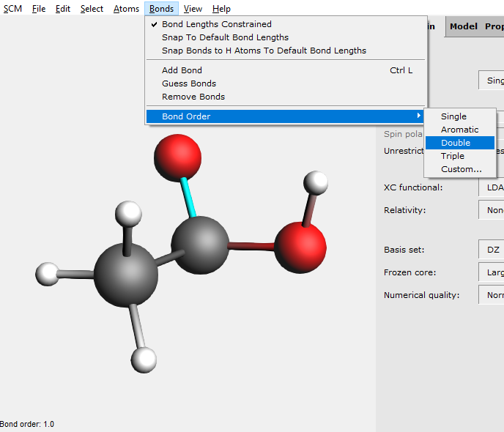Image resolution: width=504 pixels, height=432 pixels.
Task: Choose Snap Bonds to H Atoms option
Action: (286, 51)
